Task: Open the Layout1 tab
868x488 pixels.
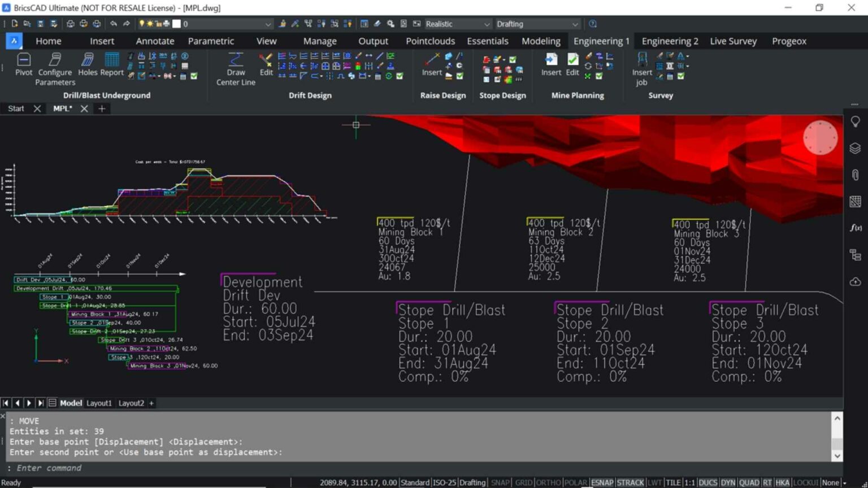Action: point(99,403)
